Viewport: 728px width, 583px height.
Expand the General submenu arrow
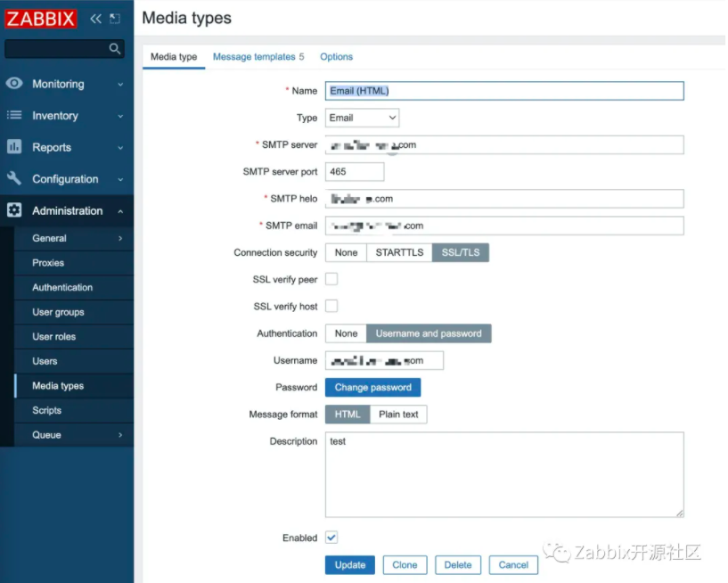coord(120,238)
